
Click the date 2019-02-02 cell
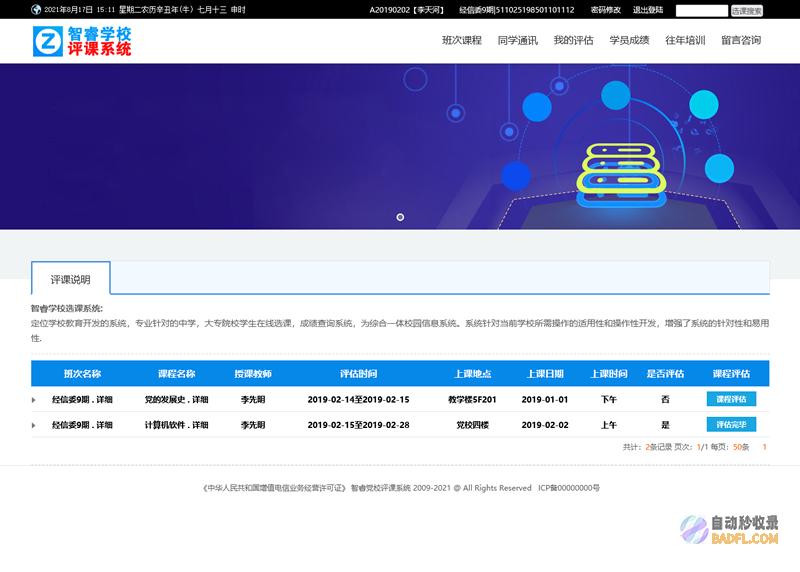pos(545,425)
